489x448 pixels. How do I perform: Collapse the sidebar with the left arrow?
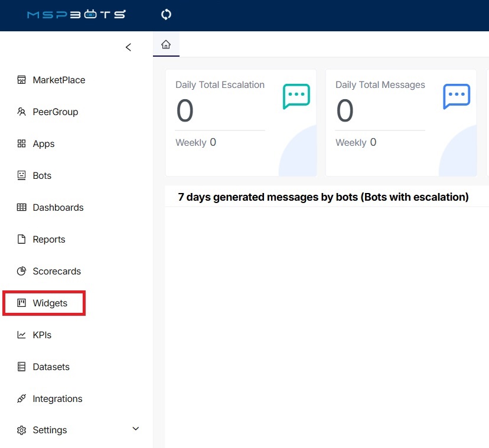click(x=128, y=47)
